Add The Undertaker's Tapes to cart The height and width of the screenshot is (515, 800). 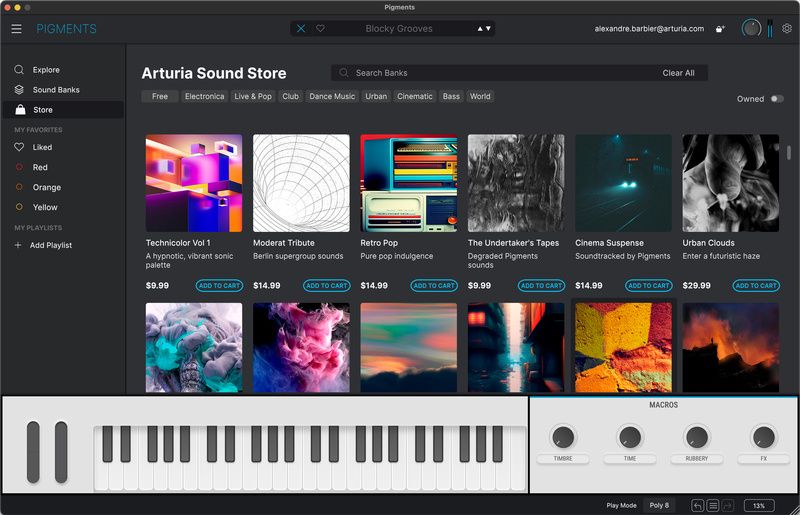pyautogui.click(x=541, y=286)
